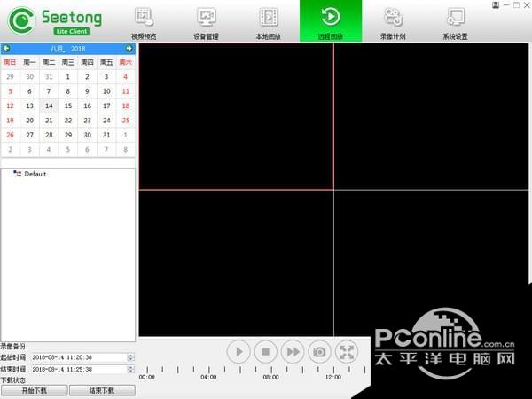
Task: Open the 设备管理 device management tab
Action: pyautogui.click(x=206, y=21)
